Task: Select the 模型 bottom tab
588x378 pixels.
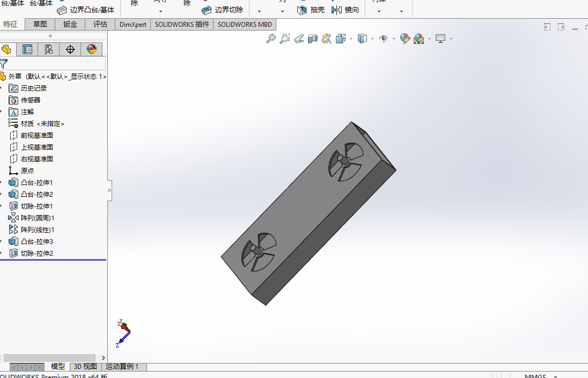Action: coord(58,366)
